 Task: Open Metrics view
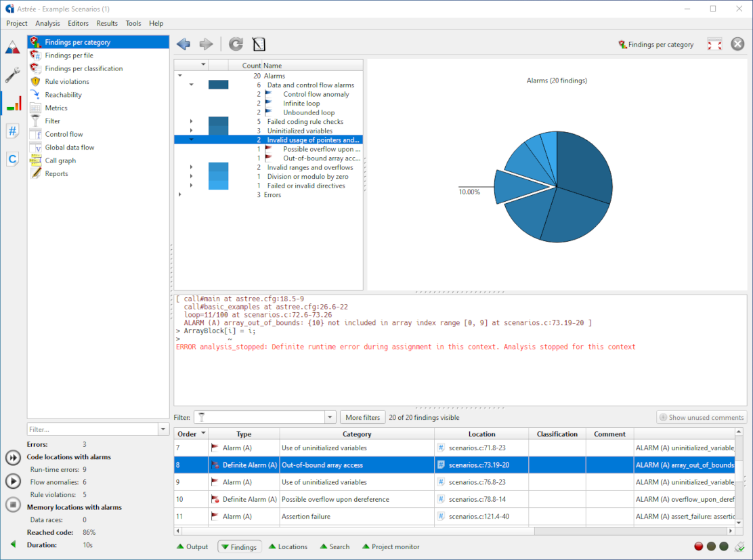click(98, 108)
